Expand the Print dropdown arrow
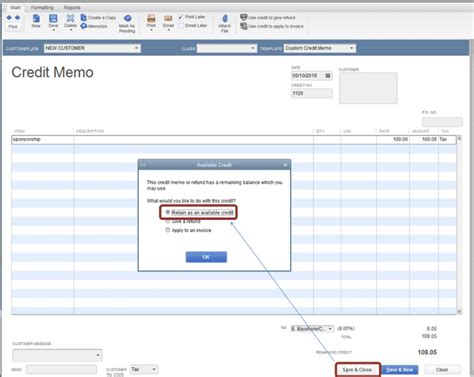The image size is (474, 377). [151, 30]
